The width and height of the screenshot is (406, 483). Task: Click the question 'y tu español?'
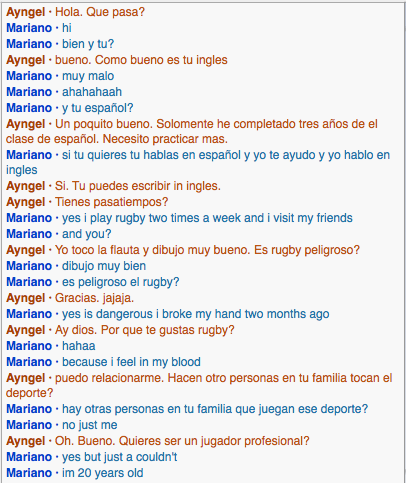pyautogui.click(x=98, y=108)
